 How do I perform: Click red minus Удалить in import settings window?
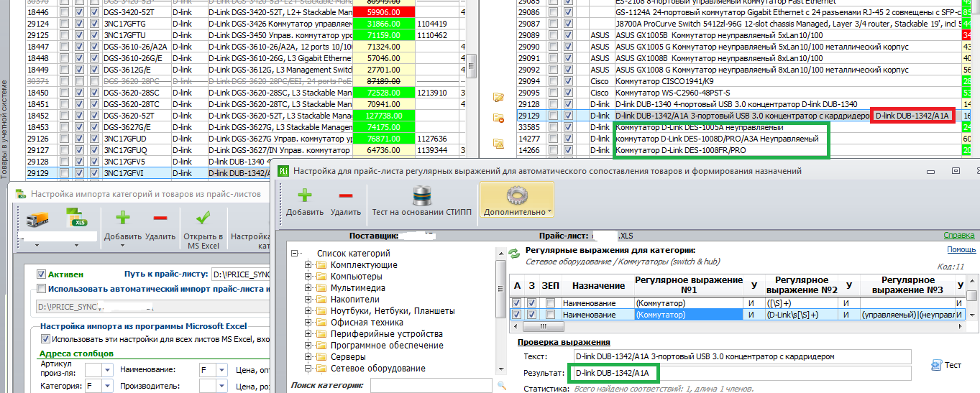tap(160, 218)
